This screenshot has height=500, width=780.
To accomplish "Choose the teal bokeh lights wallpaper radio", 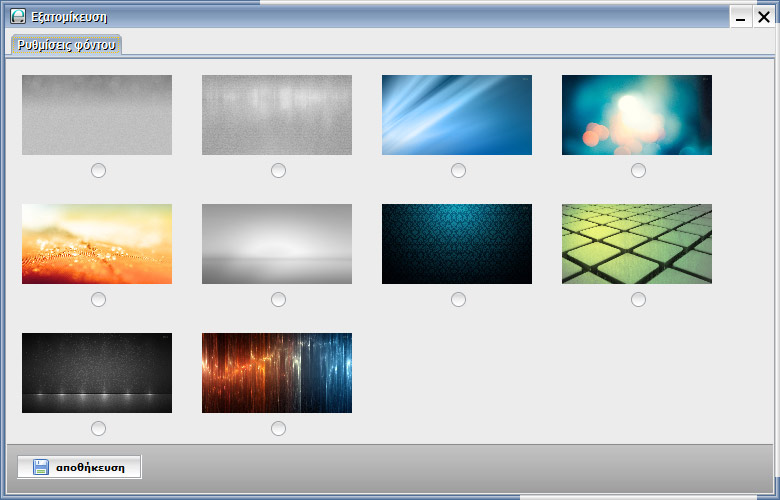I will 638,171.
